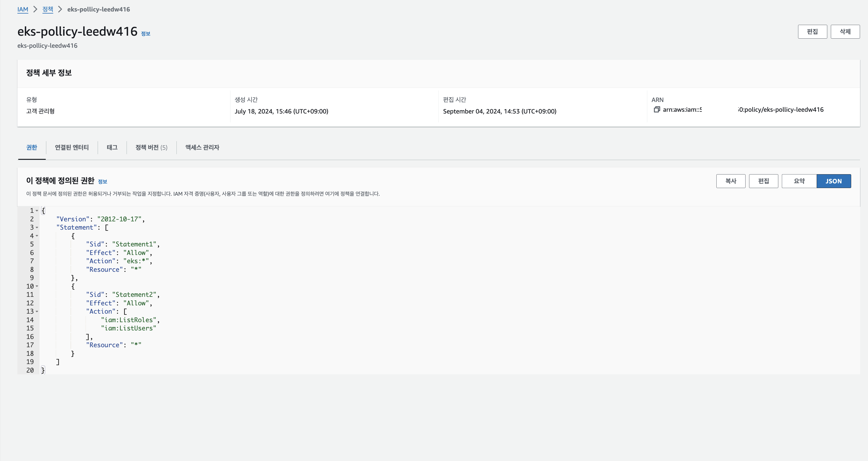Open the 태그 tab
The image size is (868, 461).
pyautogui.click(x=112, y=147)
